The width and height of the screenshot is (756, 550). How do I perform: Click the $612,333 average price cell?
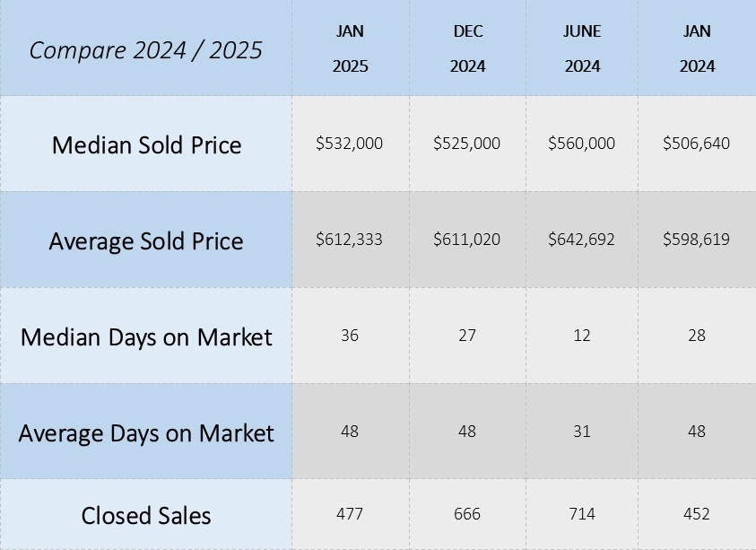(350, 240)
